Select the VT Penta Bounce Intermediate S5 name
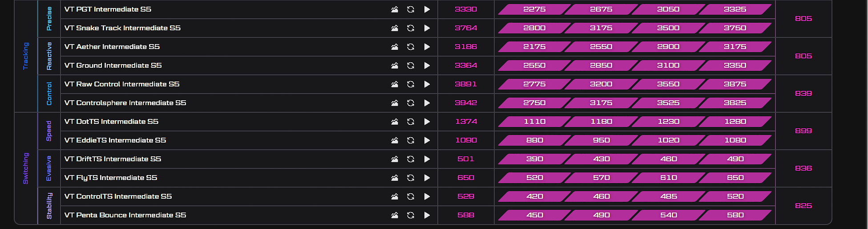Image resolution: width=868 pixels, height=229 pixels. tap(125, 215)
